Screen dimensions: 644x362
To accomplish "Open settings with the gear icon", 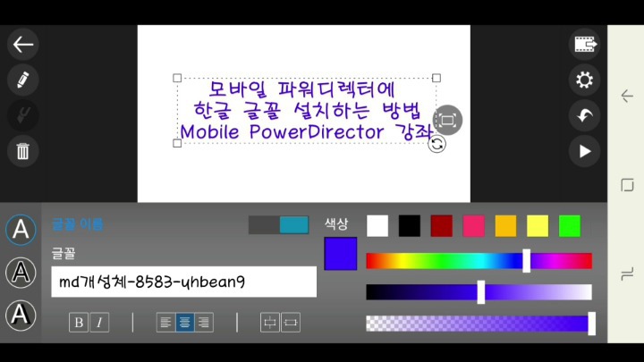I will coord(584,80).
